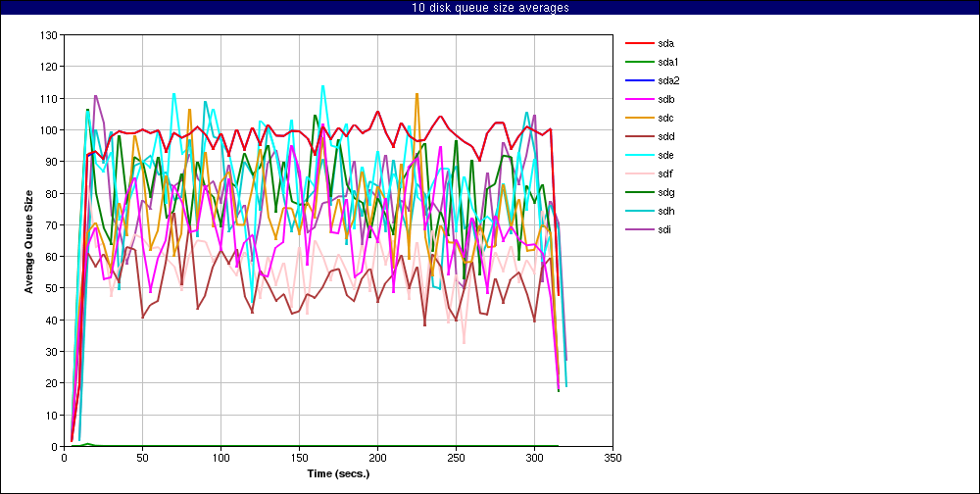Select the sda1 legend label

point(668,62)
